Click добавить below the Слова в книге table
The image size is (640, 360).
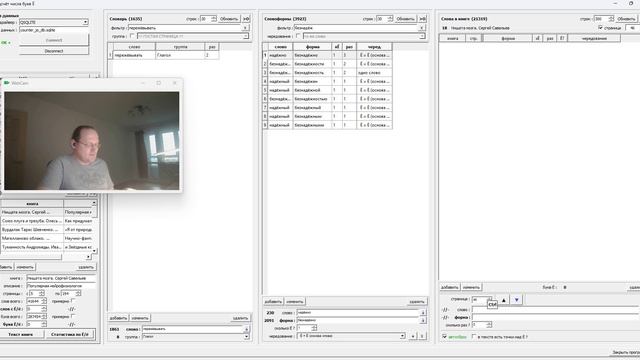450,287
